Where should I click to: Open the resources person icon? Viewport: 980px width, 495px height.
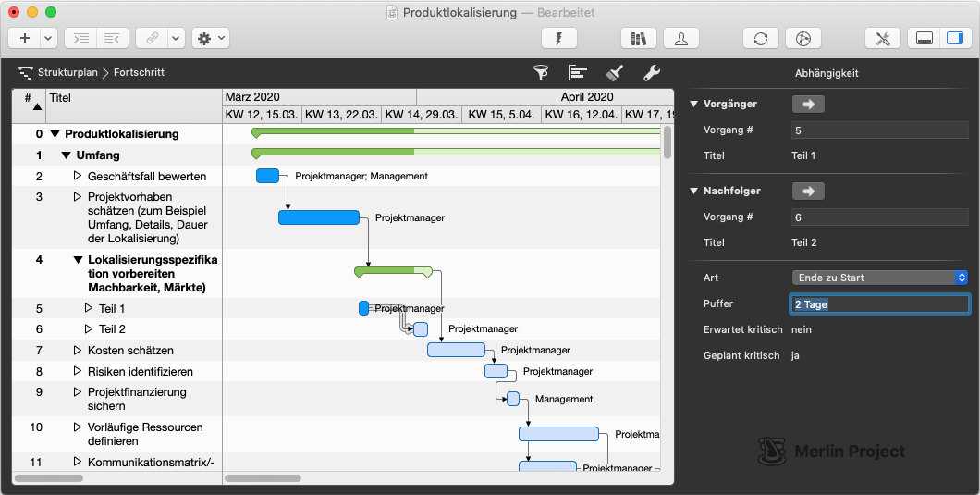pyautogui.click(x=680, y=38)
